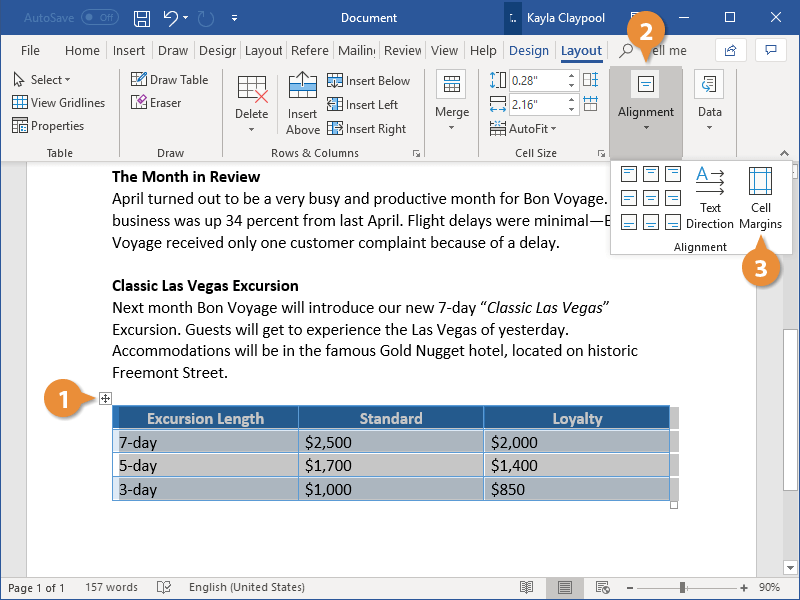Viewport: 800px width, 600px height.
Task: Expand the AutoFit dropdown
Action: click(533, 128)
